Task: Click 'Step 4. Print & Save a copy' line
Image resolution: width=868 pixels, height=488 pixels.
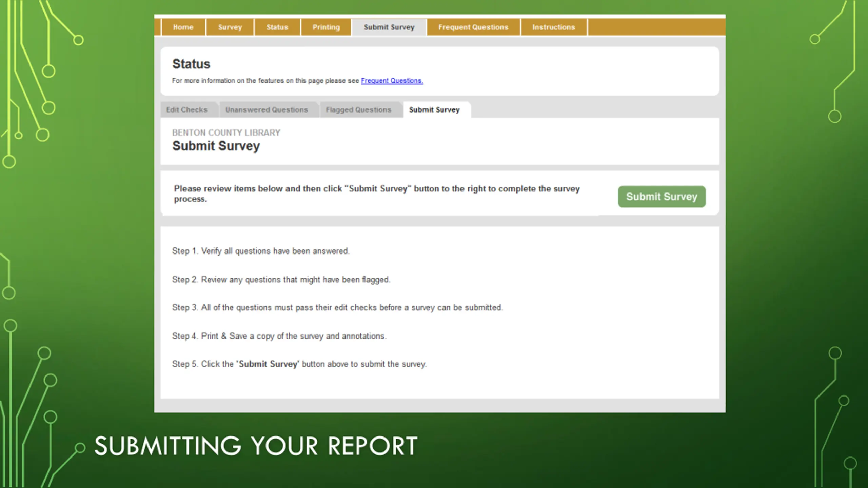Action: (279, 336)
